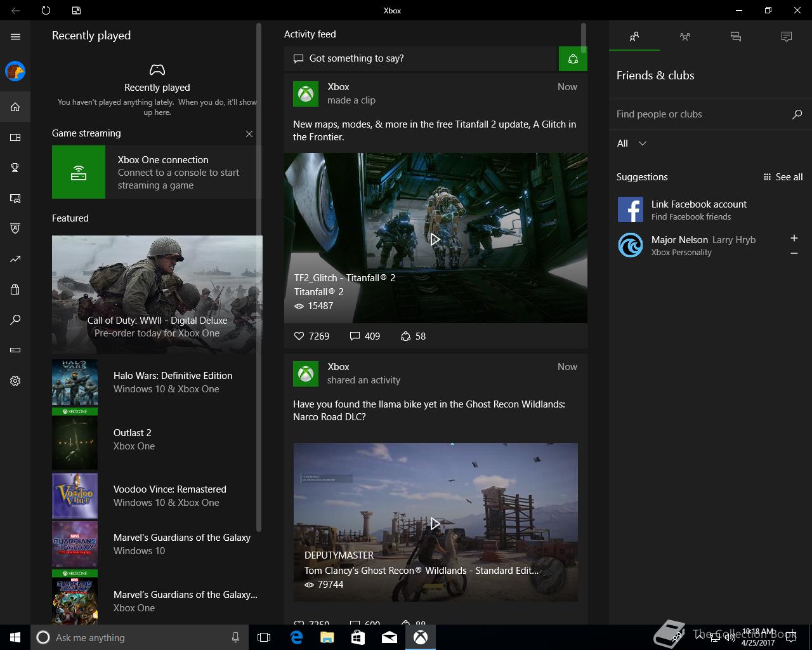This screenshot has width=812, height=650.
Task: Click the Recently played controller icon
Action: coord(157,69)
